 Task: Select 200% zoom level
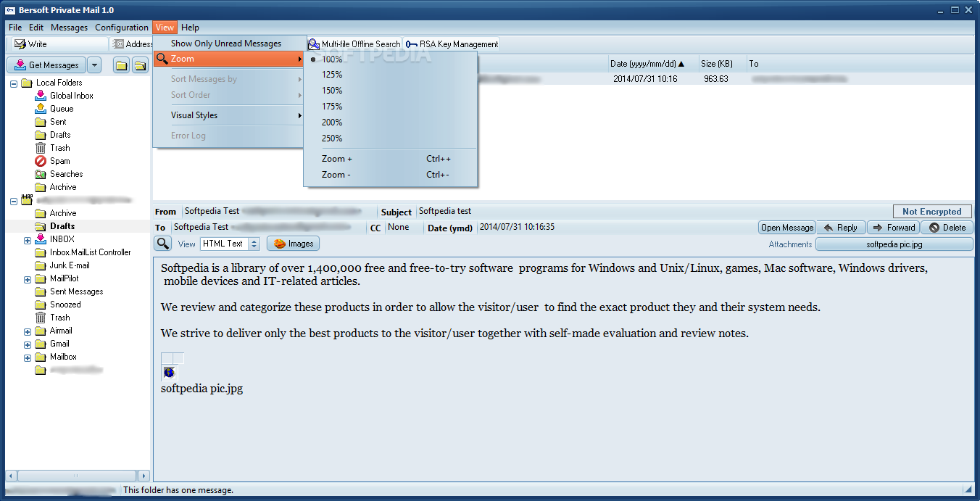point(391,123)
